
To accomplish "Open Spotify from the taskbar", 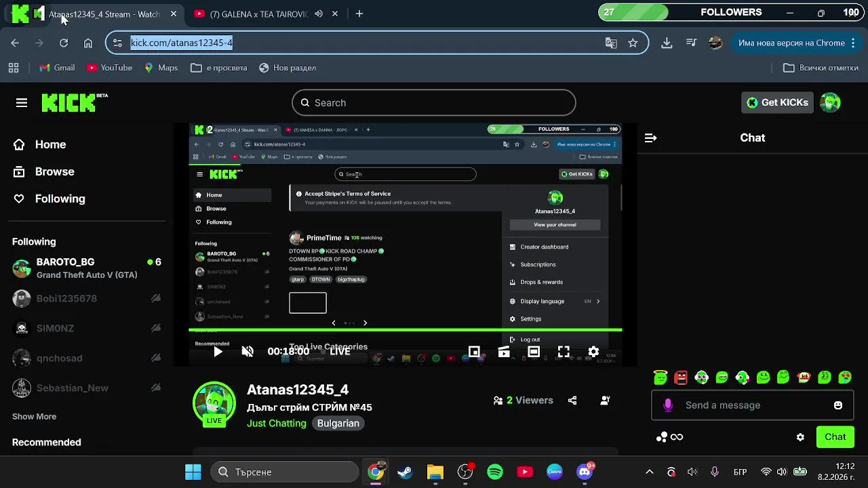I will pos(495,472).
